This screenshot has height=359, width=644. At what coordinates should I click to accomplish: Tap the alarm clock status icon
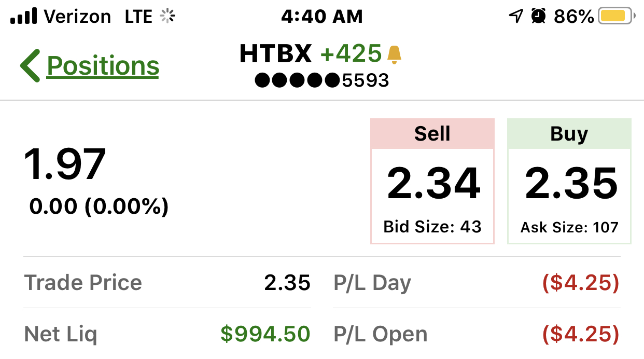point(539,17)
